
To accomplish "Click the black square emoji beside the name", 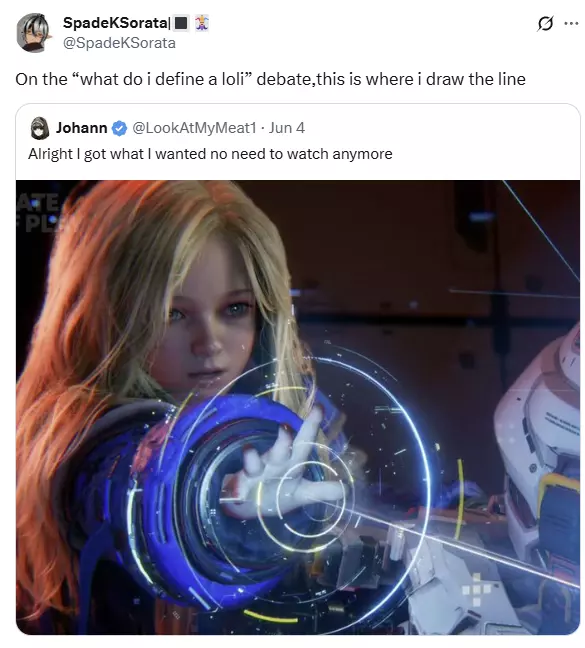I will coord(181,23).
